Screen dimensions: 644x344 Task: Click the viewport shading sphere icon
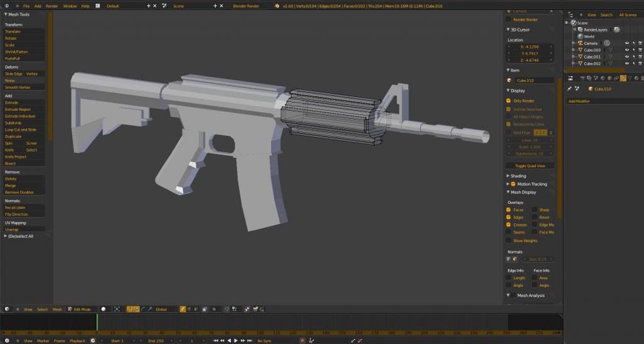point(103,309)
